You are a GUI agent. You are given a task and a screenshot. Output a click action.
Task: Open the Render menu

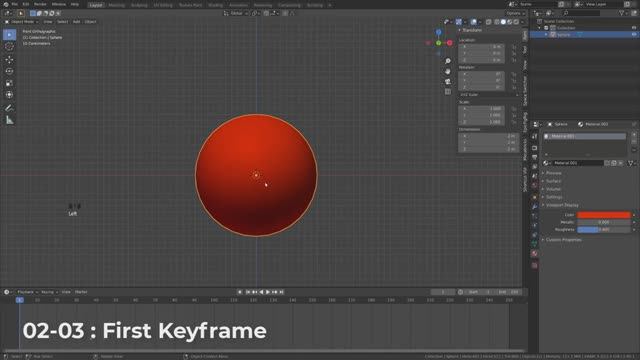[x=40, y=4]
